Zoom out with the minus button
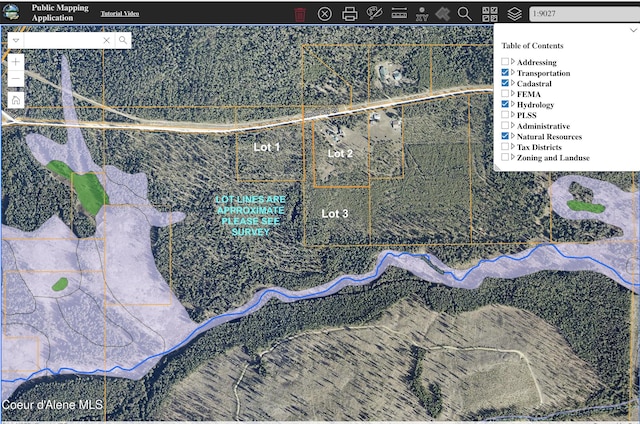 [16, 78]
